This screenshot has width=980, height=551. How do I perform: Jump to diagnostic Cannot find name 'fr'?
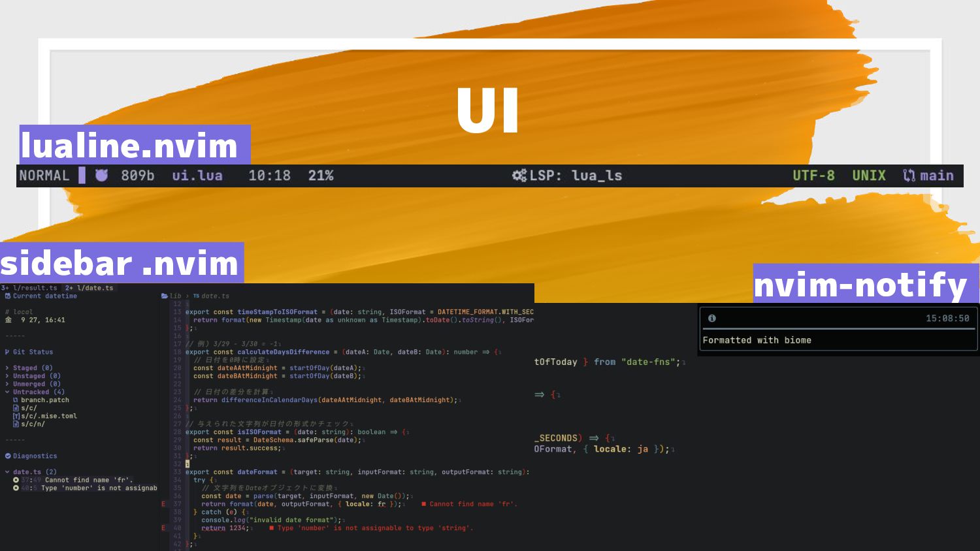89,480
